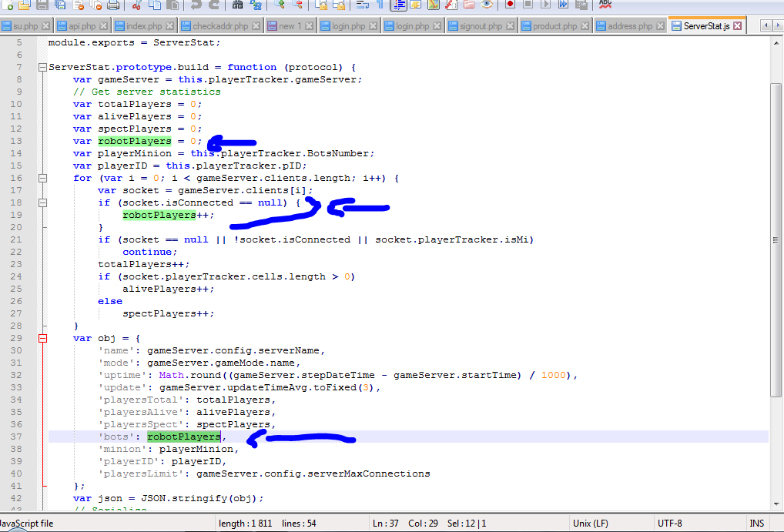Toggle show all characters (pilcrow) icon
The image size is (784, 532).
(x=378, y=6)
